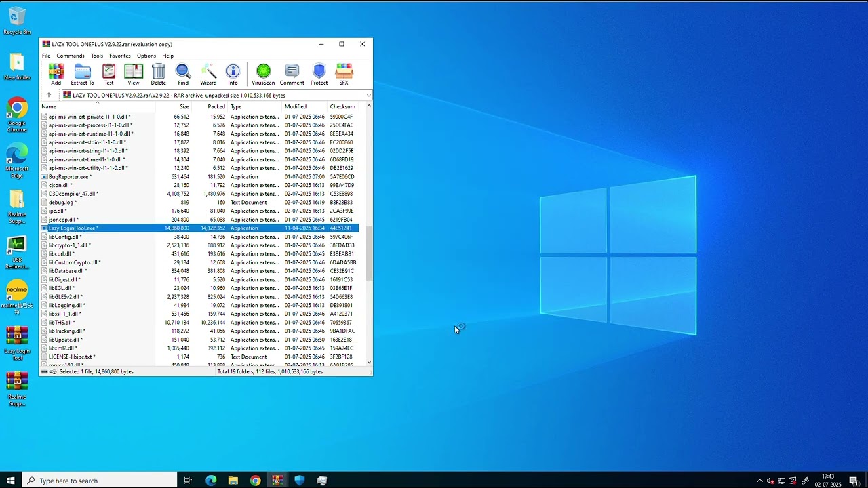Open Task View on the taskbar
Viewport: 868px width, 488px height.
point(188,481)
